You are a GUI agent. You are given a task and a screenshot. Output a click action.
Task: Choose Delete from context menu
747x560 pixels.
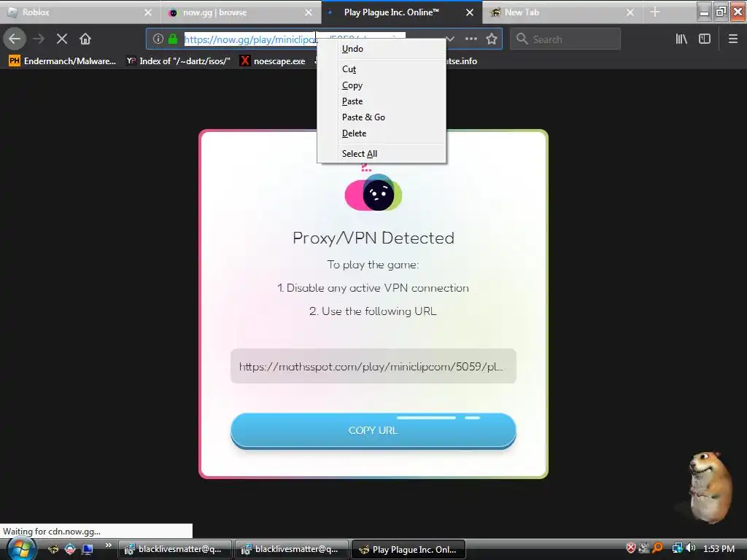[382, 133]
